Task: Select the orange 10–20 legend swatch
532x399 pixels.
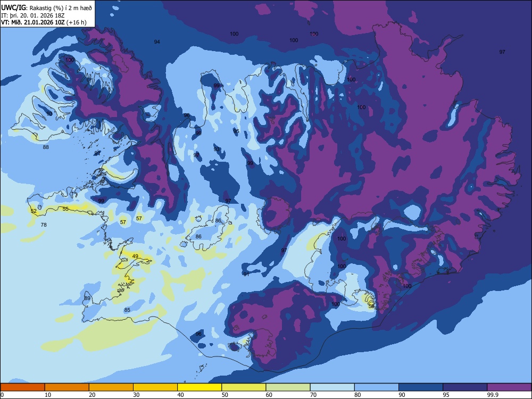Action: coord(67,387)
